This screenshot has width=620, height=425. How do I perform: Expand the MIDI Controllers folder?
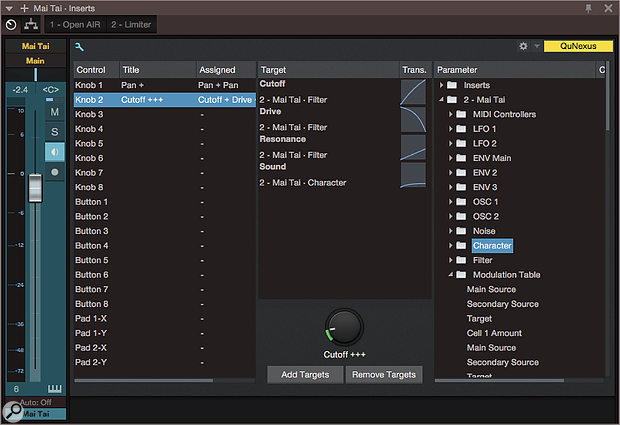pyautogui.click(x=450, y=114)
